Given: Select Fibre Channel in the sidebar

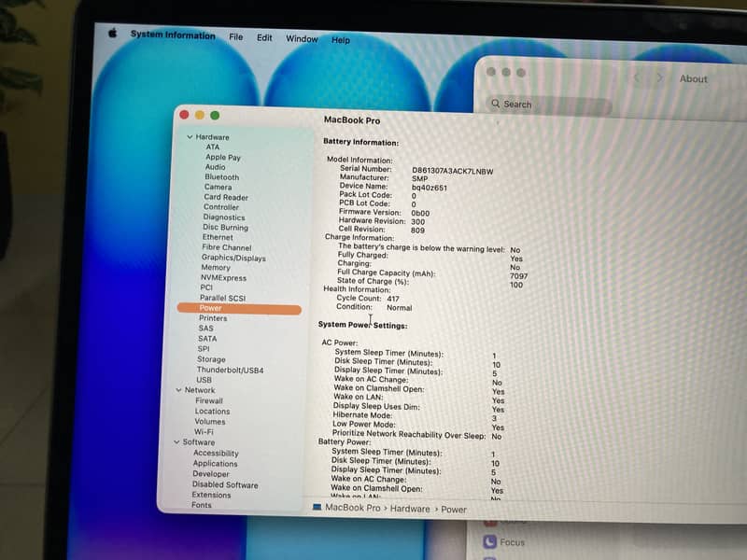Looking at the screenshot, I should [x=226, y=247].
